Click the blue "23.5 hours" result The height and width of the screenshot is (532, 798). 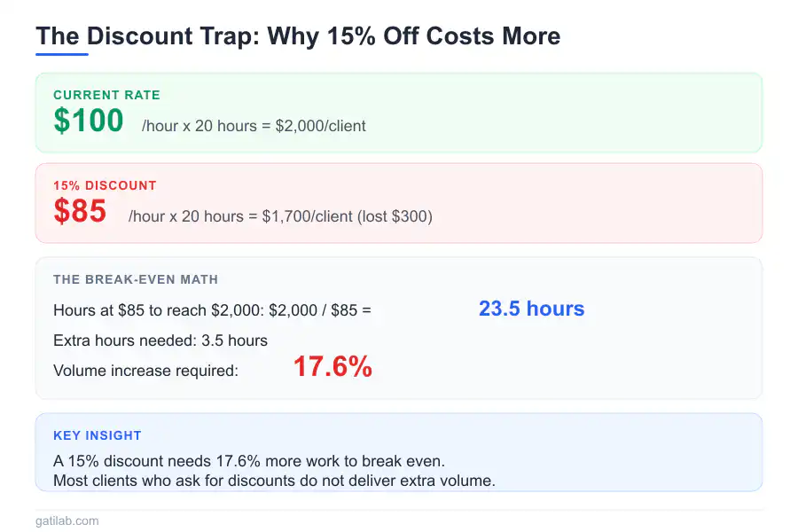(531, 309)
